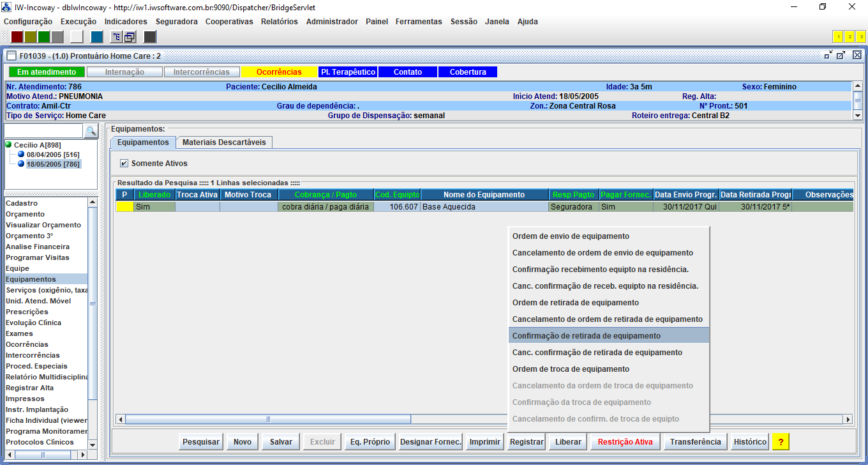The image size is (868, 465).
Task: Click the tree structure toolbar icon
Action: pos(117,36)
